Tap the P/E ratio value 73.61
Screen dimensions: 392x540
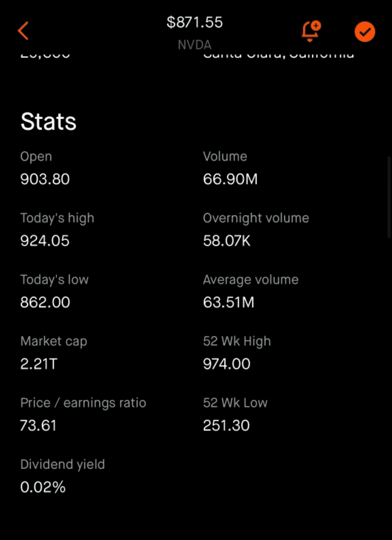[x=38, y=425]
